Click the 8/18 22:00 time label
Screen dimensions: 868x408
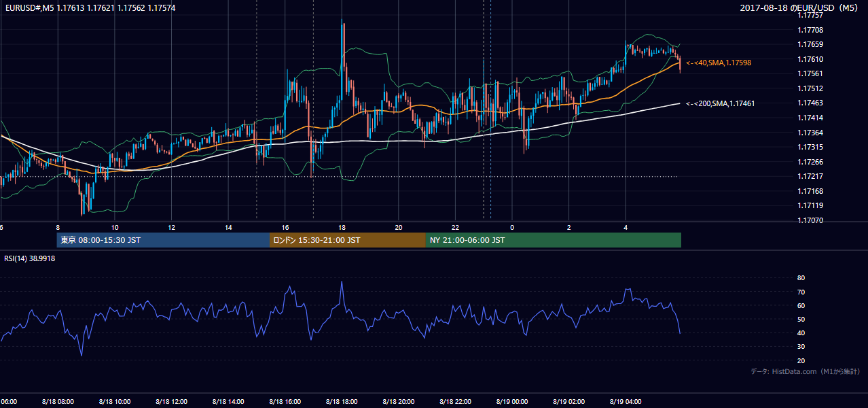pos(455,401)
